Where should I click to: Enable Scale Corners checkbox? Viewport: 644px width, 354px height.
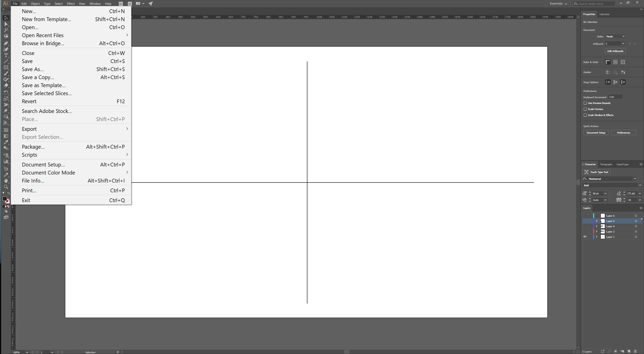point(585,109)
